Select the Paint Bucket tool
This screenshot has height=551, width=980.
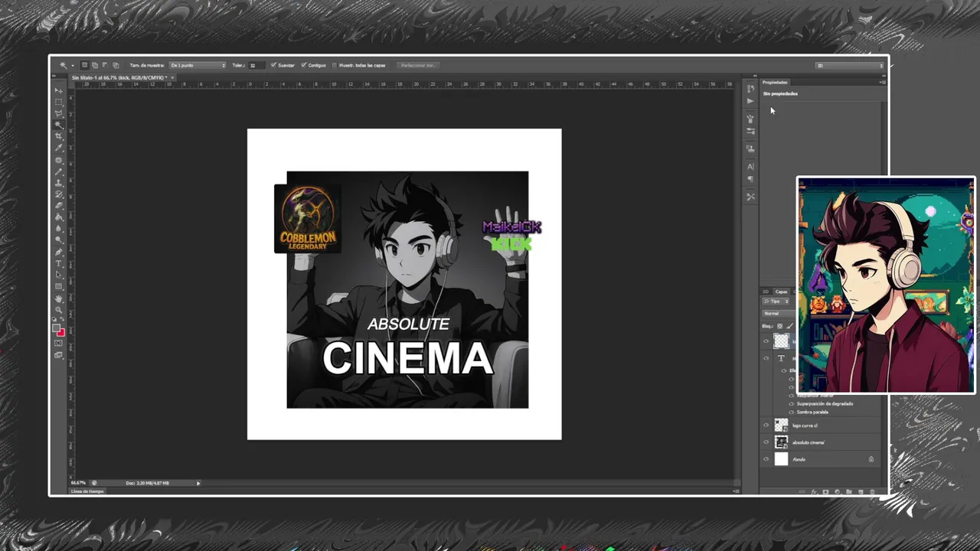[58, 217]
